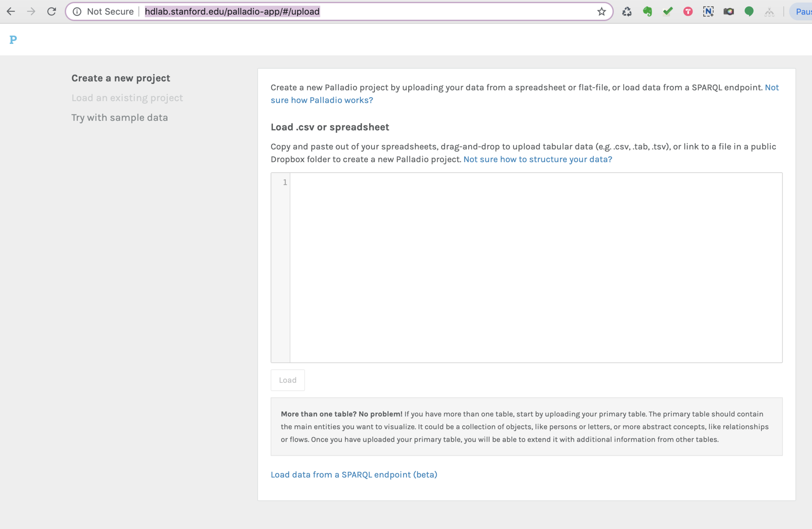The width and height of the screenshot is (812, 529).
Task: Click the Palladio P logo
Action: point(13,40)
